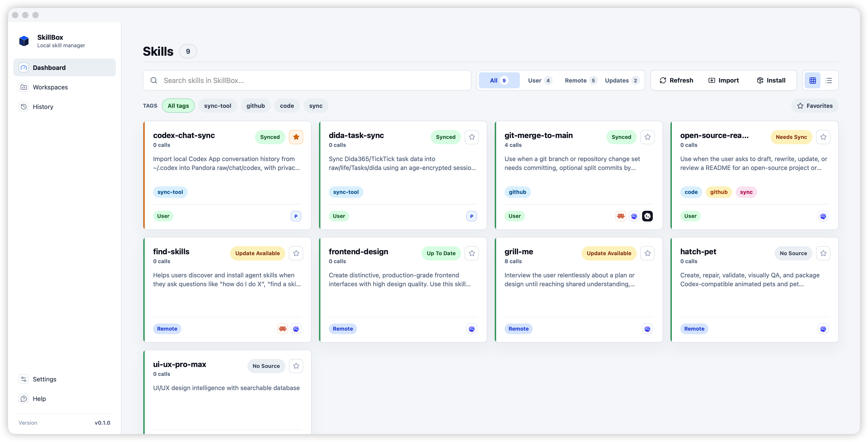Click the blue agent icon on find-skills

(296, 329)
